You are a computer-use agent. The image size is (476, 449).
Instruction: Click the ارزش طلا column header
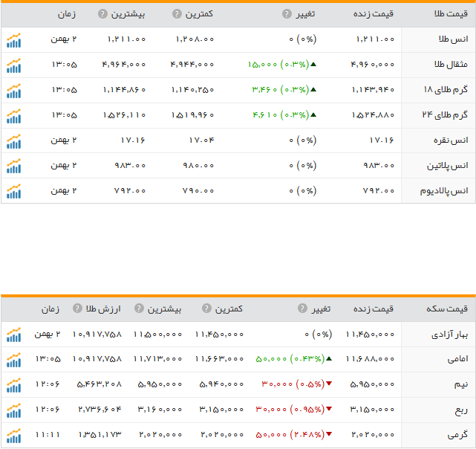pyautogui.click(x=103, y=309)
